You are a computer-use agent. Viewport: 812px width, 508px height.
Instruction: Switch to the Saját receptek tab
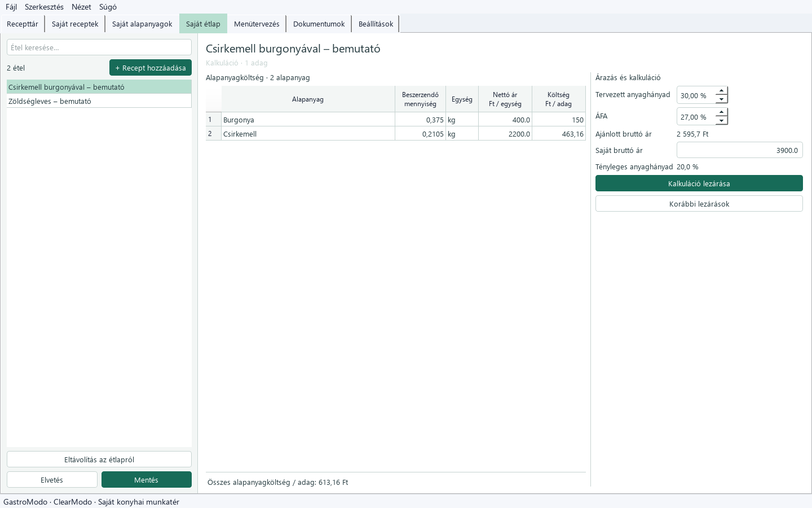coord(75,24)
